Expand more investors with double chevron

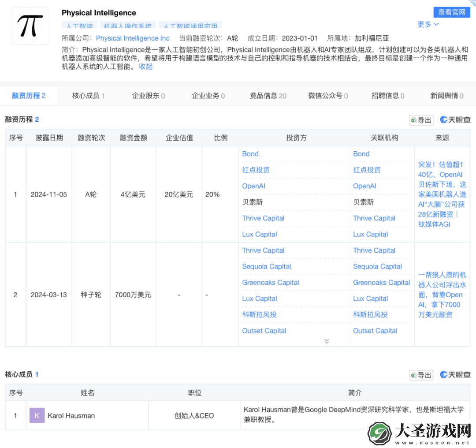[x=327, y=341]
